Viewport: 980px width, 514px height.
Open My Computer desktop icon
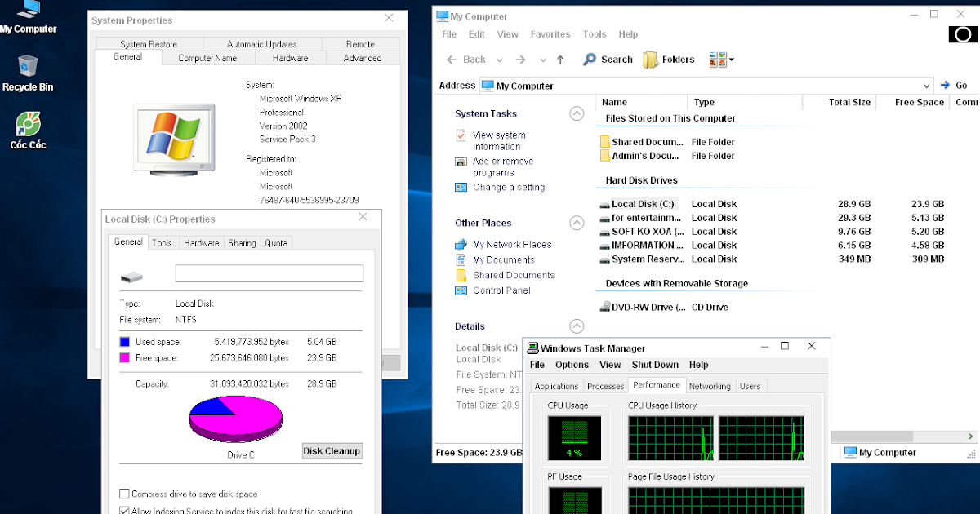(x=28, y=17)
